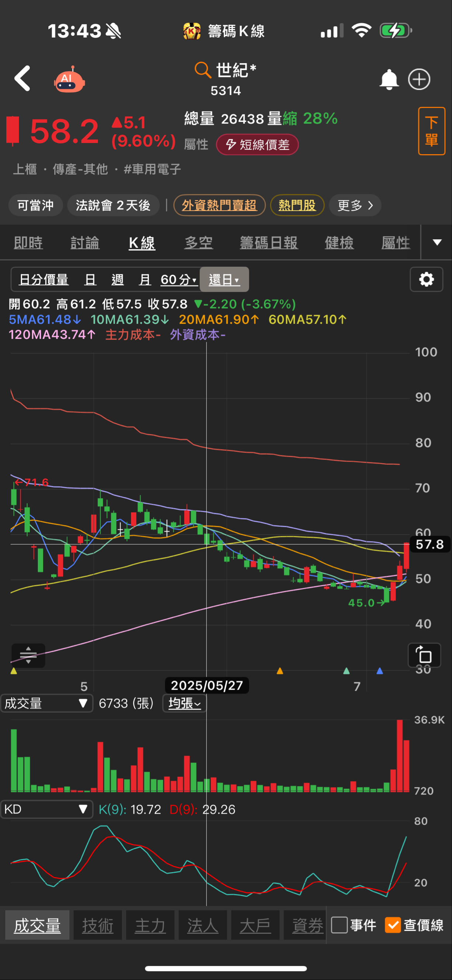Screen dimensions: 452x980
Task: Tap 10MA61.39 label
Action: pyautogui.click(x=130, y=319)
